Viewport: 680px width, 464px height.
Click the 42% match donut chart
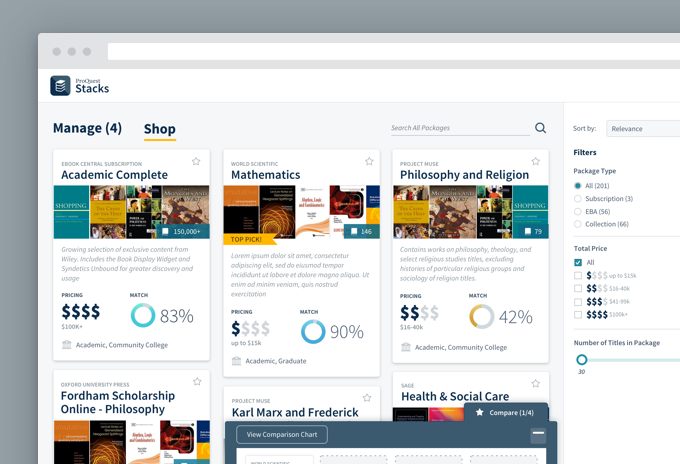tap(481, 316)
